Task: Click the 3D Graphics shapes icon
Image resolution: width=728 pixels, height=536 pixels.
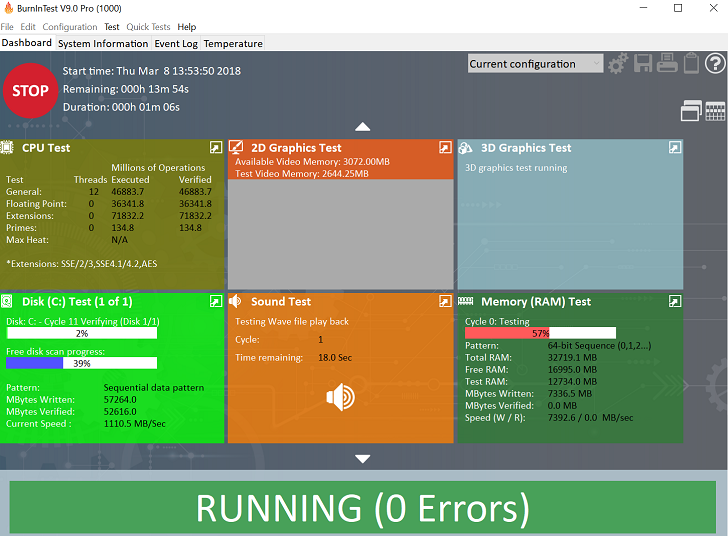Action: [x=465, y=148]
